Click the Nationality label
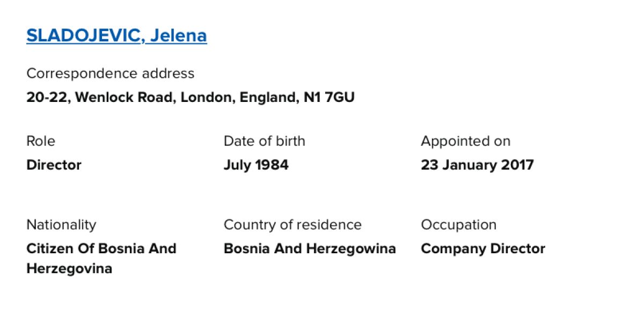 [61, 224]
